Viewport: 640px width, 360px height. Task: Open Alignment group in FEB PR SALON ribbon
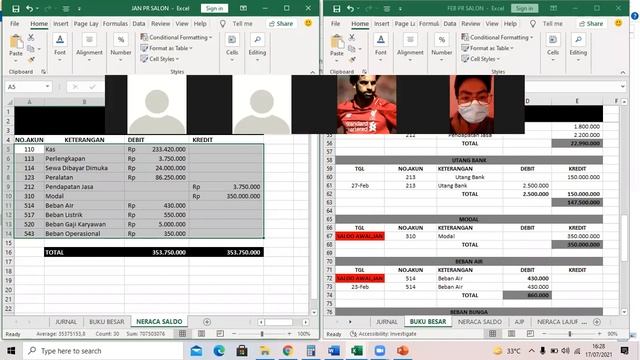410,48
